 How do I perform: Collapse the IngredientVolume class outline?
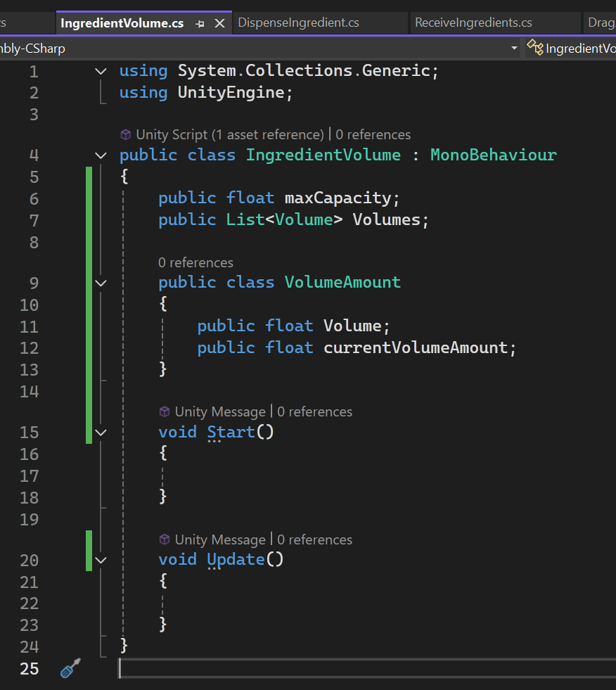(101, 155)
